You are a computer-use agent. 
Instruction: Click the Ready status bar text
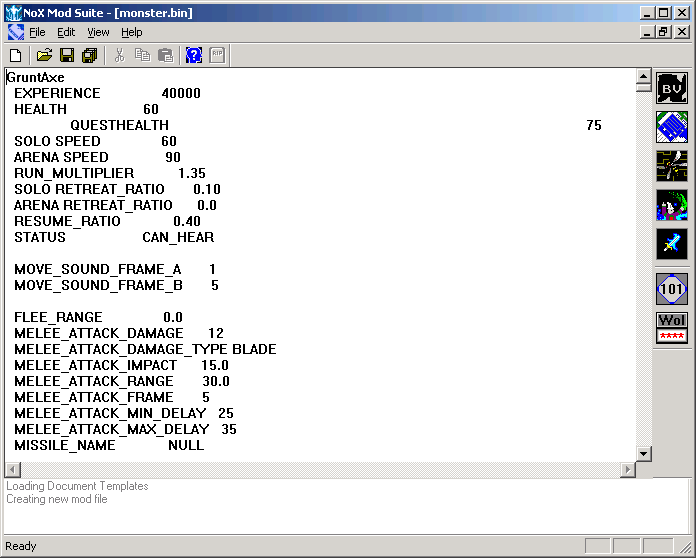coord(20,546)
